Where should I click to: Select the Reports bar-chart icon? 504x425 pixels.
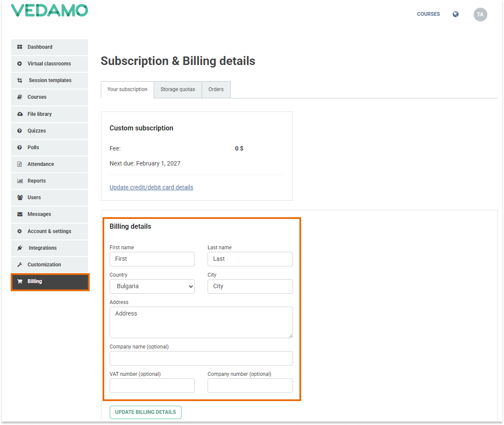pyautogui.click(x=20, y=181)
